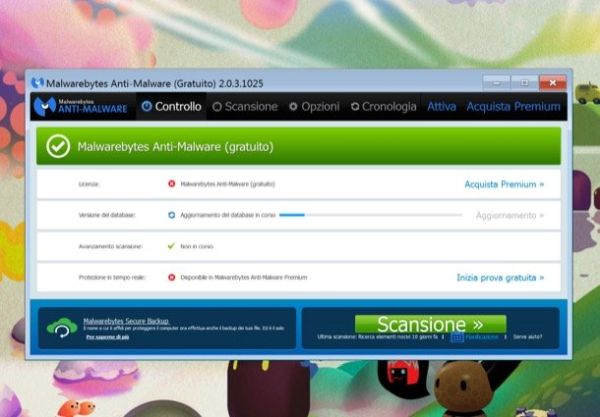Image resolution: width=600 pixels, height=417 pixels.
Task: Click the green Scansione » button
Action: tap(430, 324)
